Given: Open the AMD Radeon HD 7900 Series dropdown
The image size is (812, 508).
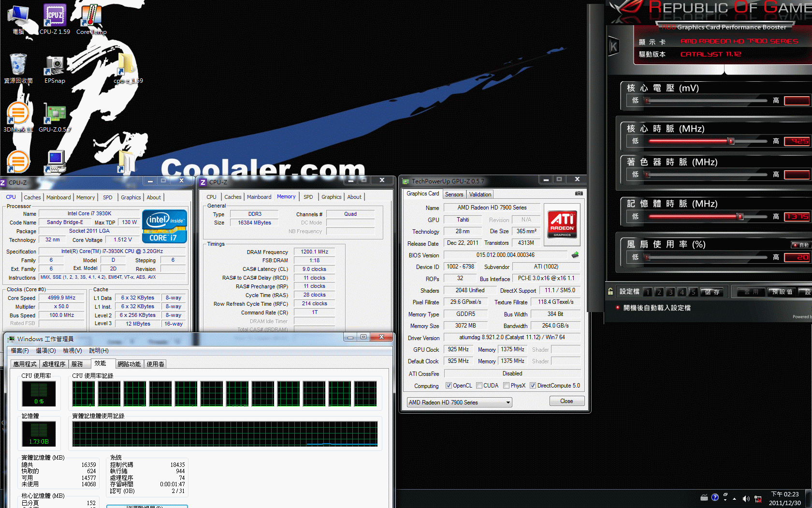Looking at the screenshot, I should 459,402.
